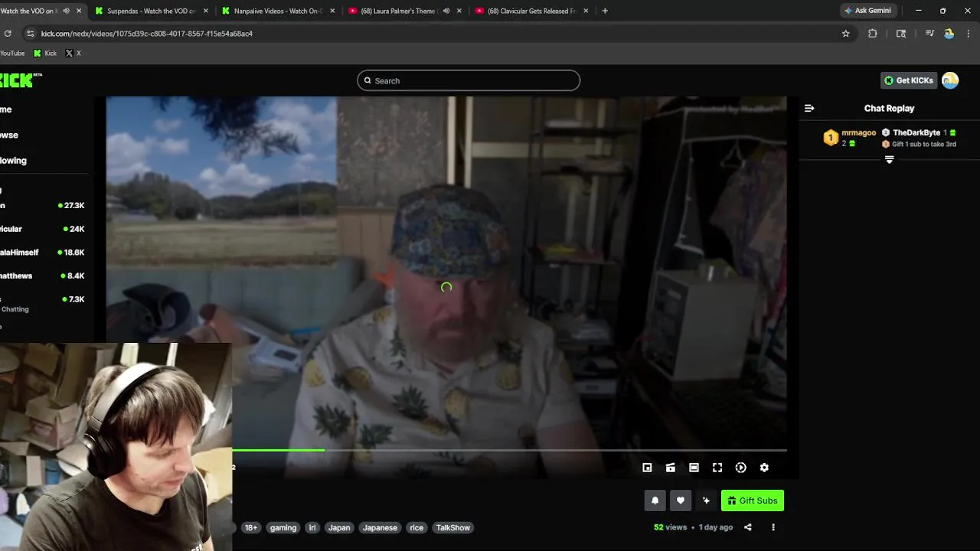This screenshot has width=980, height=551.
Task: Switch to Clavicular Gets Released tab
Action: pos(531,11)
